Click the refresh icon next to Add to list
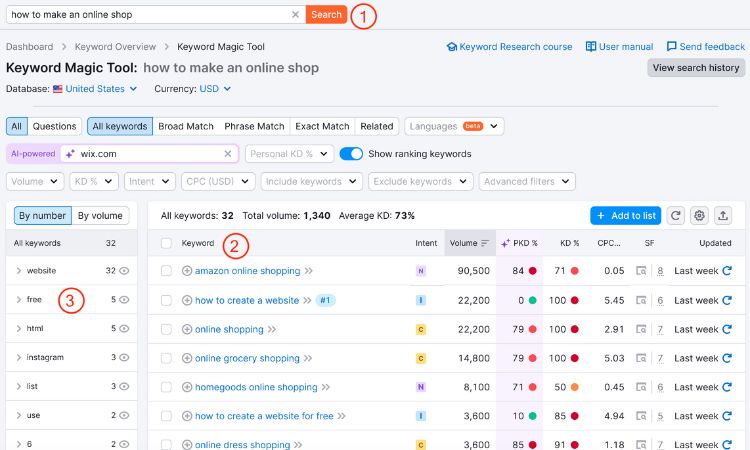The height and width of the screenshot is (450, 750). [x=675, y=216]
